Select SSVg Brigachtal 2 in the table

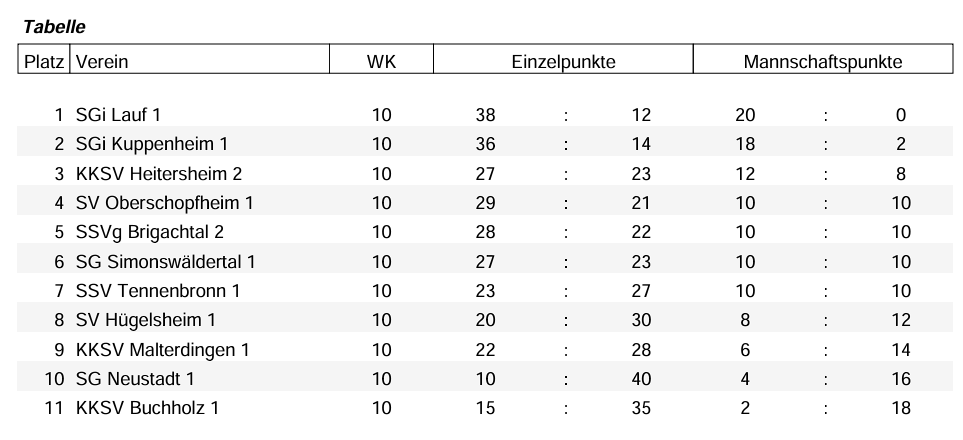149,232
